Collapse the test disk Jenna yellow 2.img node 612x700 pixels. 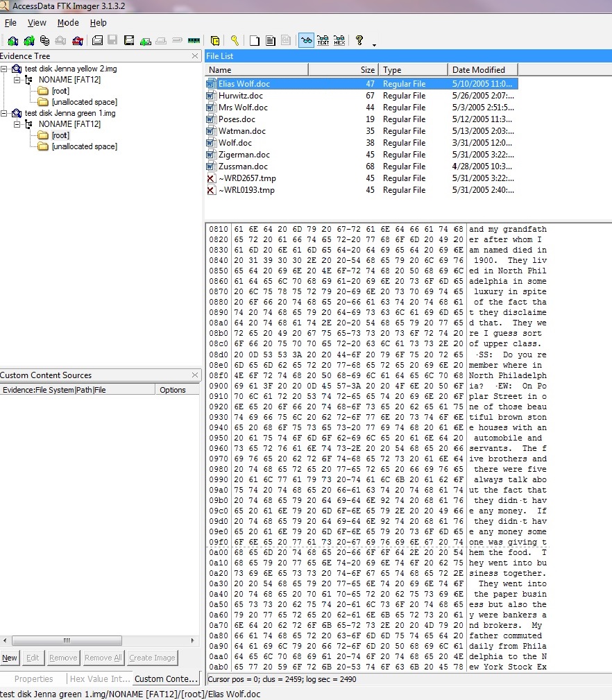(5, 69)
